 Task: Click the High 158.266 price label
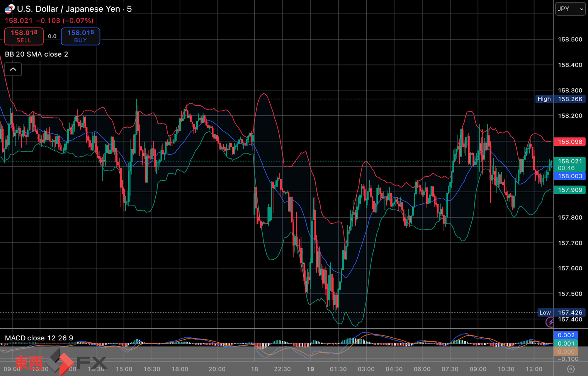pos(560,99)
